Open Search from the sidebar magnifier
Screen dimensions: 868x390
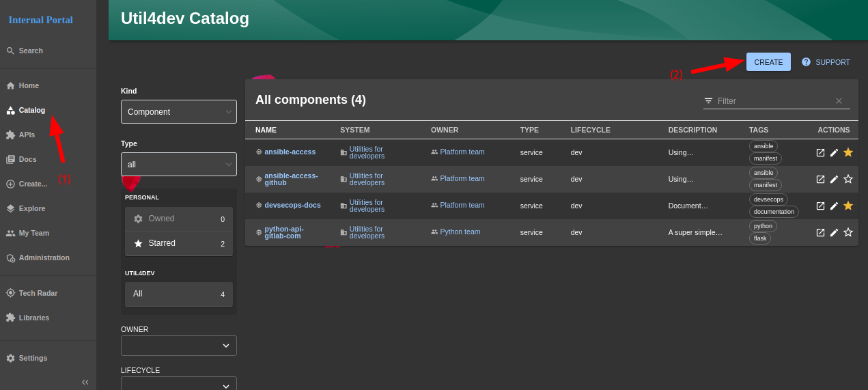(10, 51)
